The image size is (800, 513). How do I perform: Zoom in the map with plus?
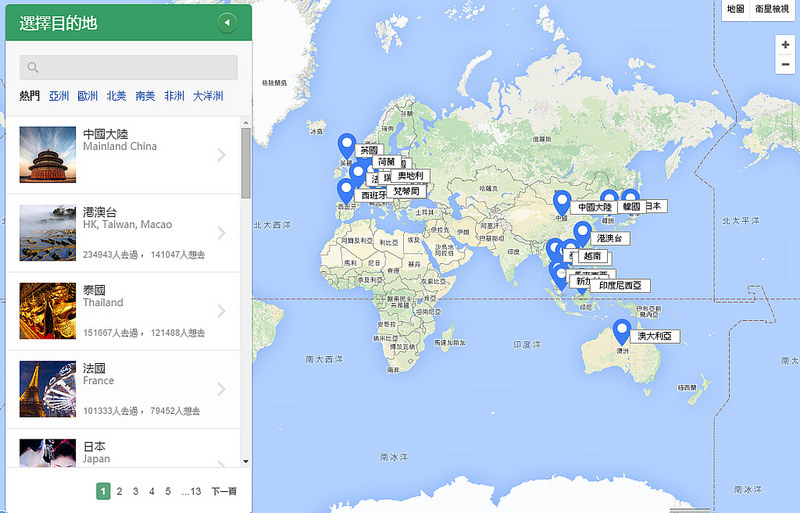point(785,45)
